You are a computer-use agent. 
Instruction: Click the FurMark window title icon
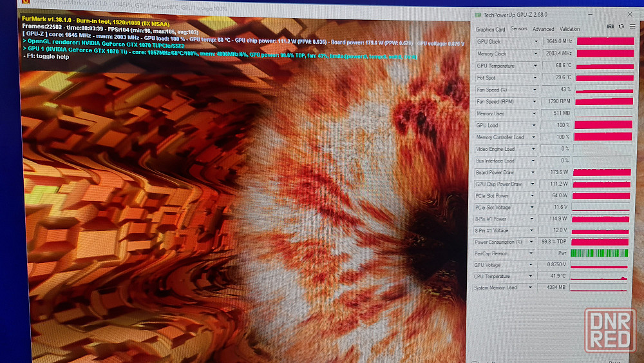(24, 2)
